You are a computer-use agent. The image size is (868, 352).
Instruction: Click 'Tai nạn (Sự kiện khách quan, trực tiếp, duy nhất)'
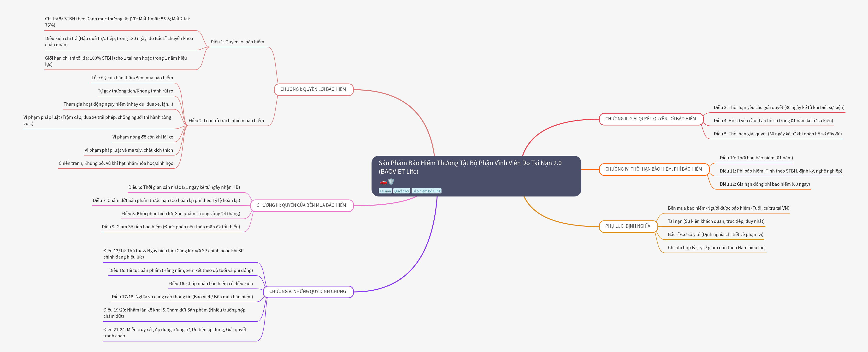click(x=716, y=221)
